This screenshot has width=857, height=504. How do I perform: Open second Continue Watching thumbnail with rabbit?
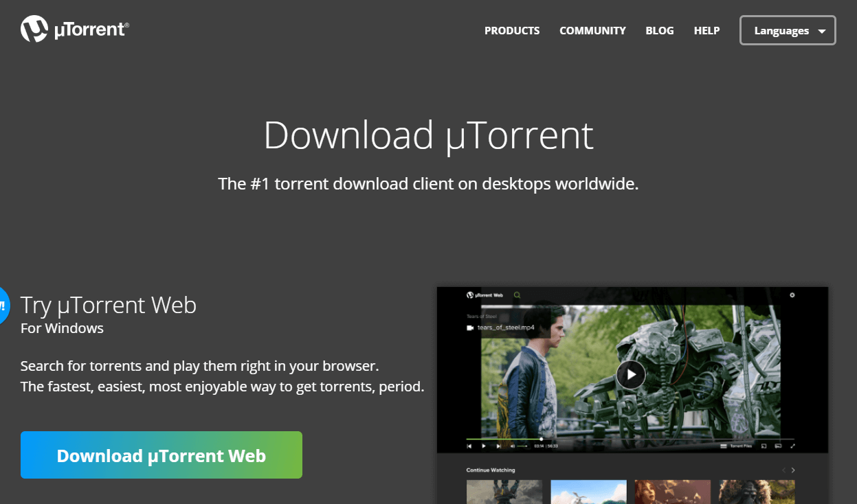tap(588, 492)
